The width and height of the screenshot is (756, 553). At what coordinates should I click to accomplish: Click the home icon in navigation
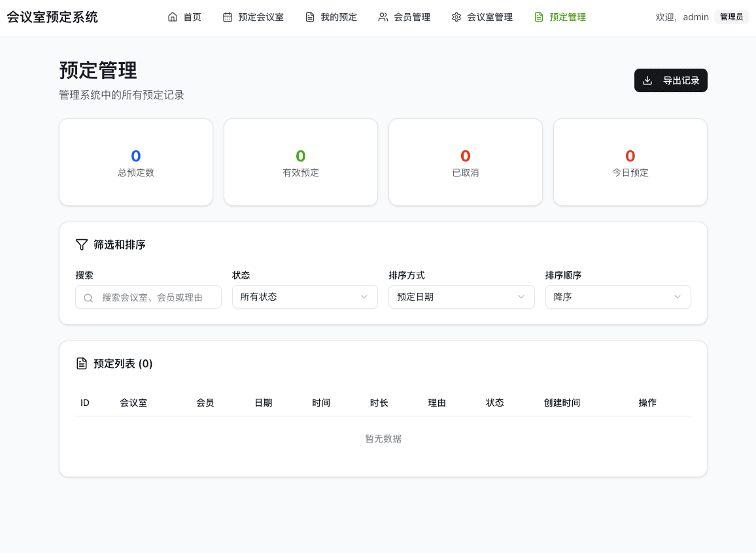point(173,18)
